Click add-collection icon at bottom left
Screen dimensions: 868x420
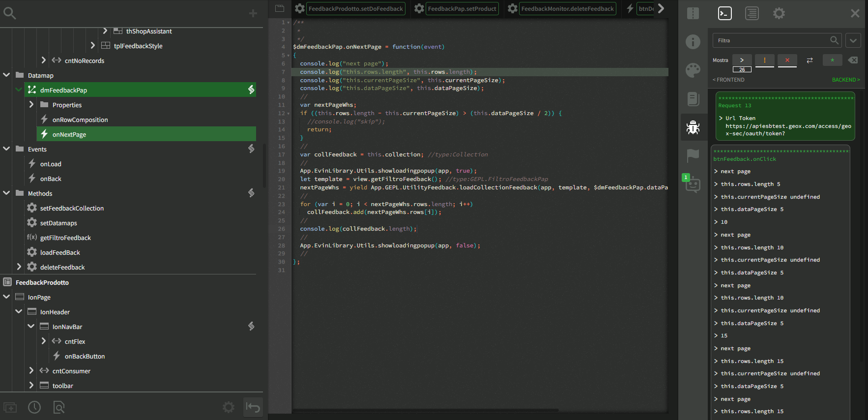coord(10,407)
